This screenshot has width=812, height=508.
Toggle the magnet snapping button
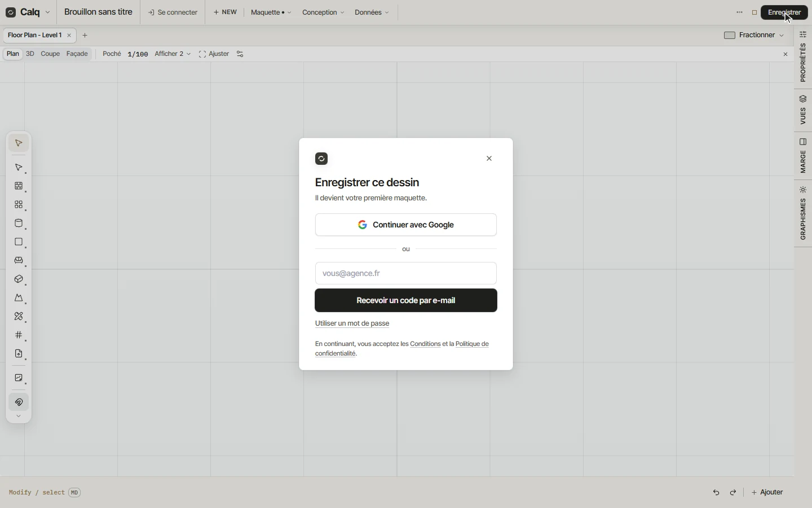coord(19,402)
